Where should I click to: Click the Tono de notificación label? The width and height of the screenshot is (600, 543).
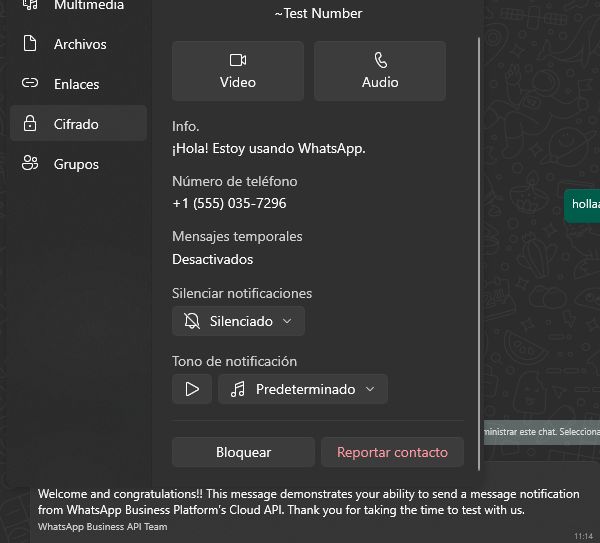point(235,362)
